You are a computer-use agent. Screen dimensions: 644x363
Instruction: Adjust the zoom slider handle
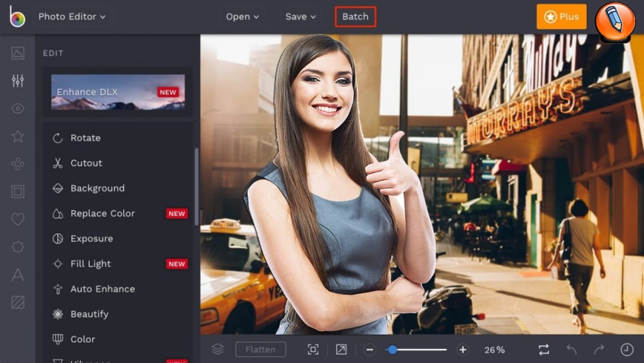click(392, 350)
